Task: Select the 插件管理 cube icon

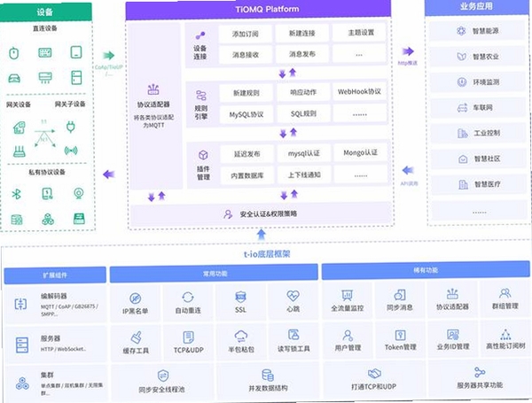Action: (x=203, y=155)
